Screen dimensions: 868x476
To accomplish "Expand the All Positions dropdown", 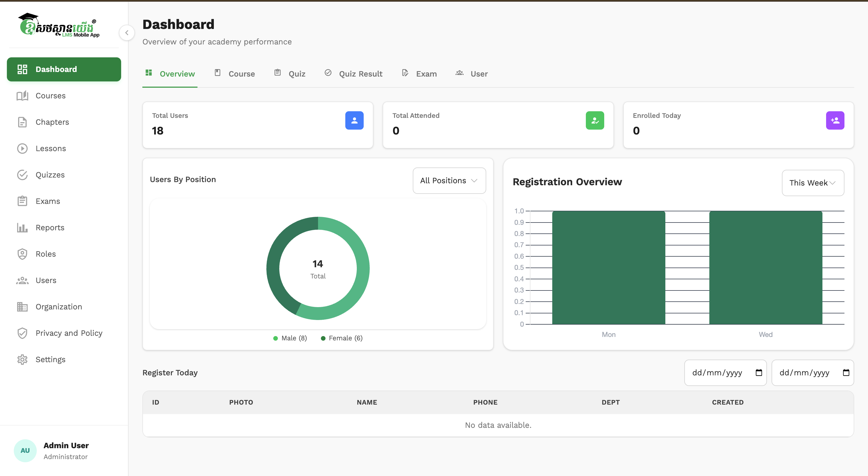I will click(449, 180).
